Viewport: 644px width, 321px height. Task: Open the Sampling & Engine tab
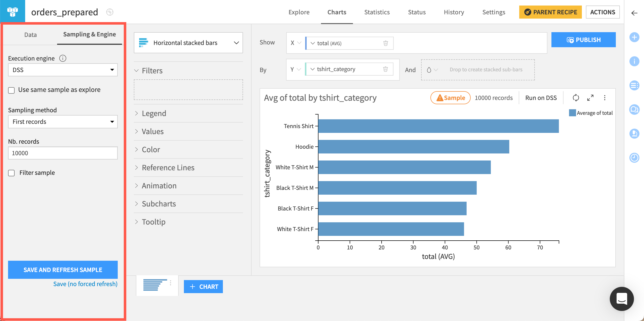[89, 34]
